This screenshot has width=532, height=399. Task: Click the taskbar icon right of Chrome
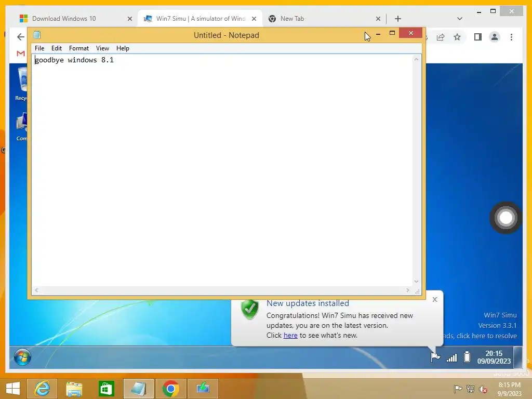tap(203, 389)
